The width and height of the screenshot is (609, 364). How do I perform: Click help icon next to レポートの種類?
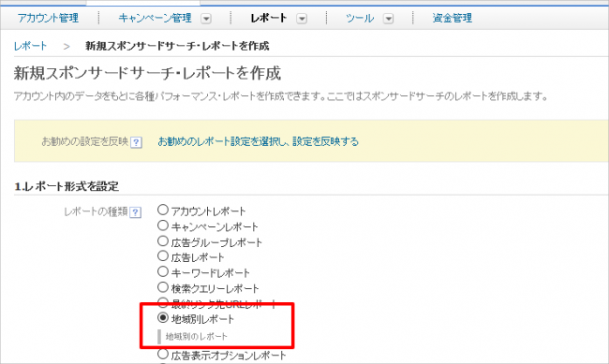pos(135,212)
